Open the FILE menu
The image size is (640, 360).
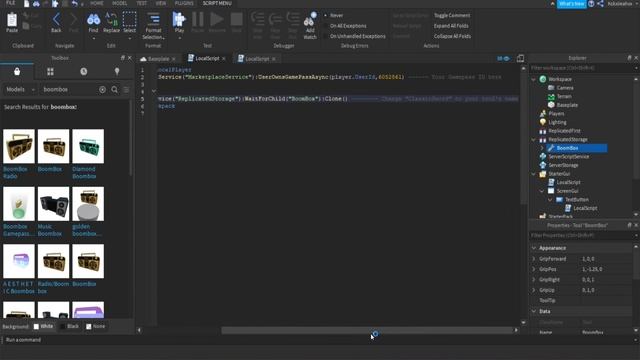pos(11,3)
